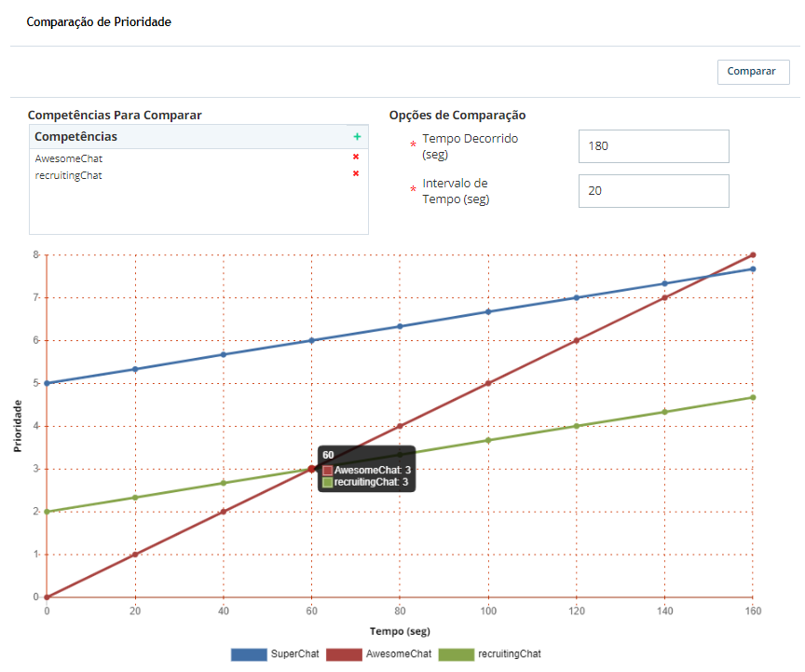Select the recruitingChat skill row
This screenshot has width=805, height=672.
click(198, 175)
